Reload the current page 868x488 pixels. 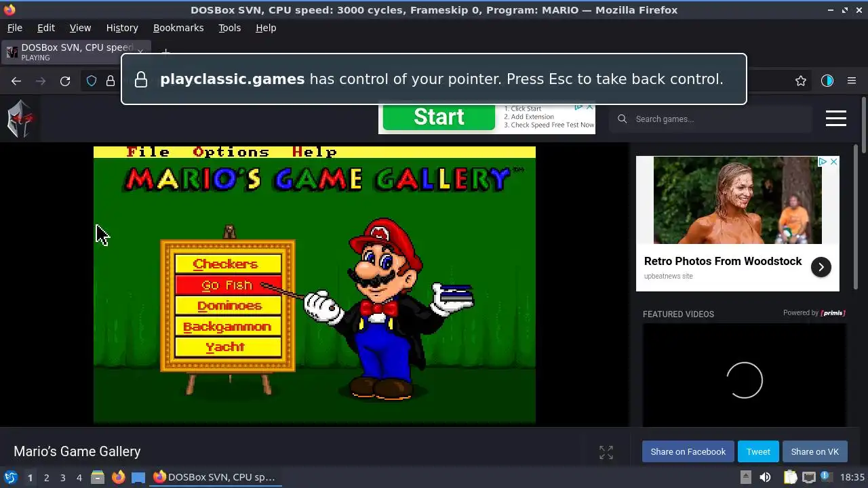click(65, 81)
